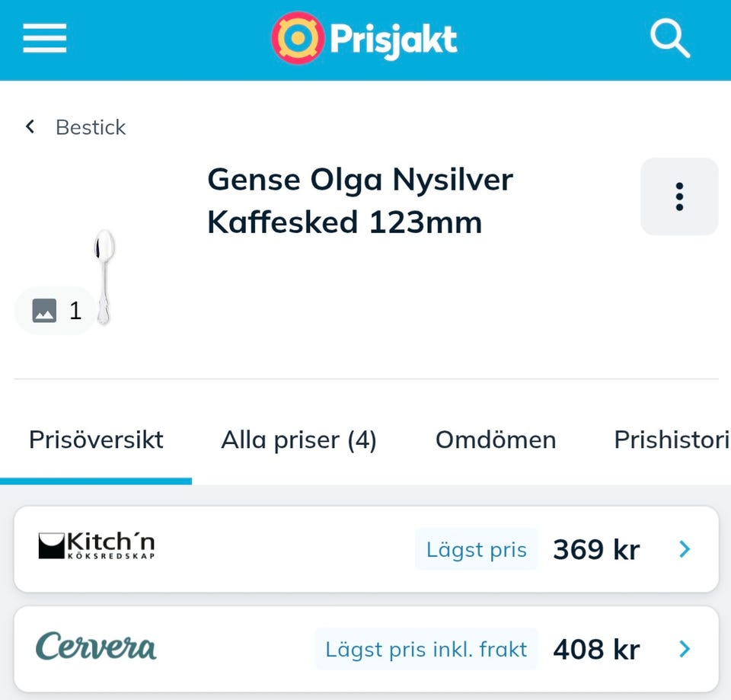Stay on the Prisöversikt tab
Viewport: 731px width, 700px height.
tap(96, 439)
